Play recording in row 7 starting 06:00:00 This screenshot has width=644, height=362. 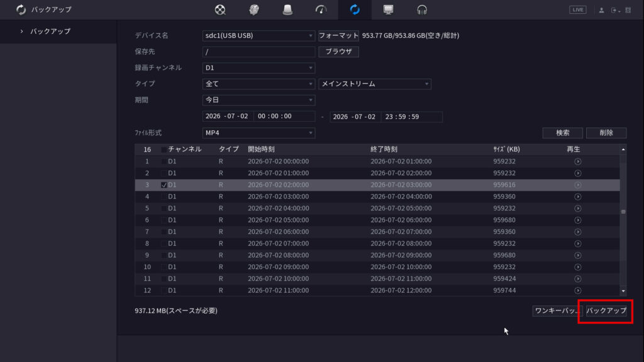point(577,232)
